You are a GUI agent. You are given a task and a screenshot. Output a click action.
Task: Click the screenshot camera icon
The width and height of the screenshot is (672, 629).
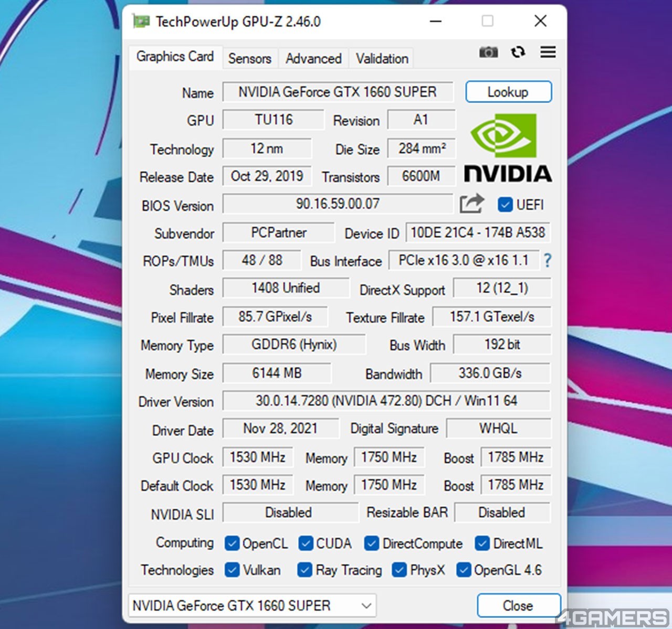(x=488, y=52)
